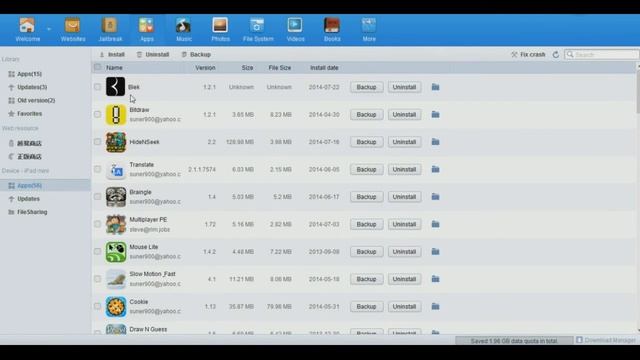Click the Cookie app icon thumbnail

(x=116, y=307)
